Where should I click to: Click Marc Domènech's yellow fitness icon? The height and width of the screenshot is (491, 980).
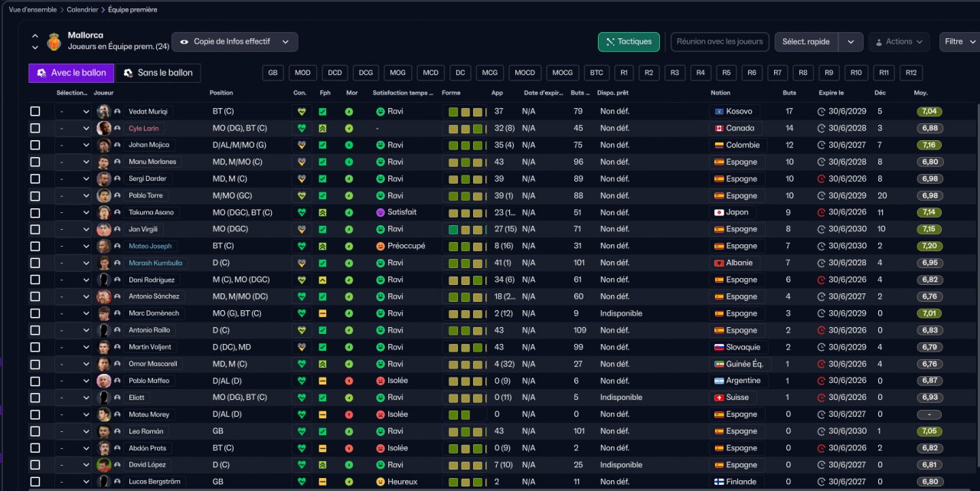[323, 313]
